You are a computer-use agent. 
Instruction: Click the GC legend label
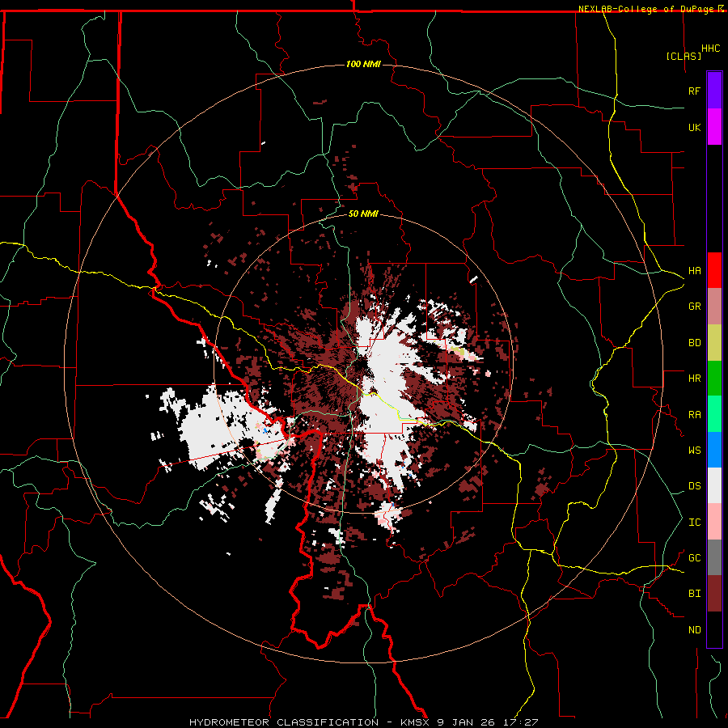tap(694, 558)
